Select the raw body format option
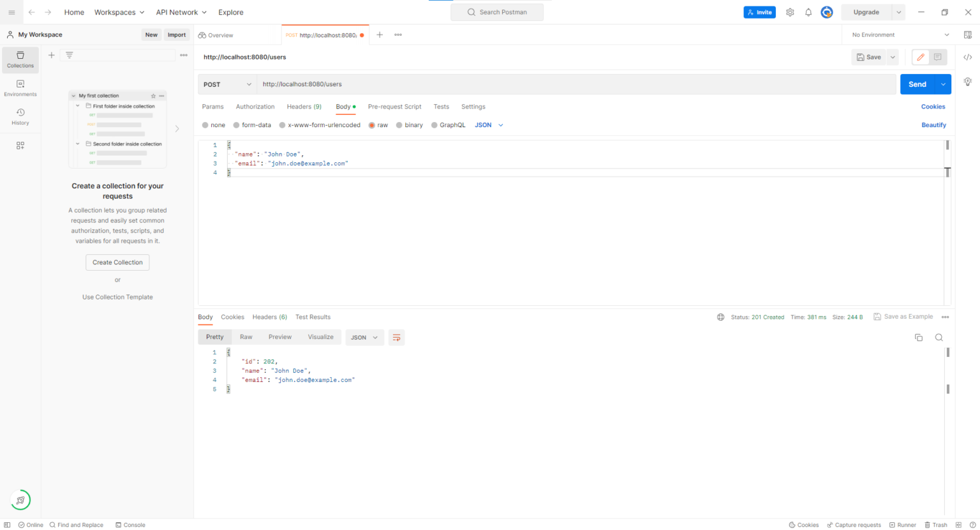 pyautogui.click(x=377, y=125)
